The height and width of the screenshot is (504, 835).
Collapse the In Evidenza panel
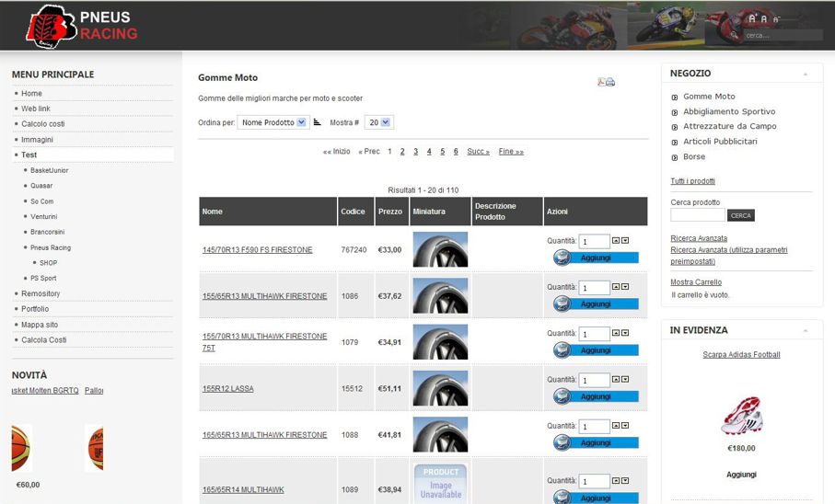click(806, 330)
